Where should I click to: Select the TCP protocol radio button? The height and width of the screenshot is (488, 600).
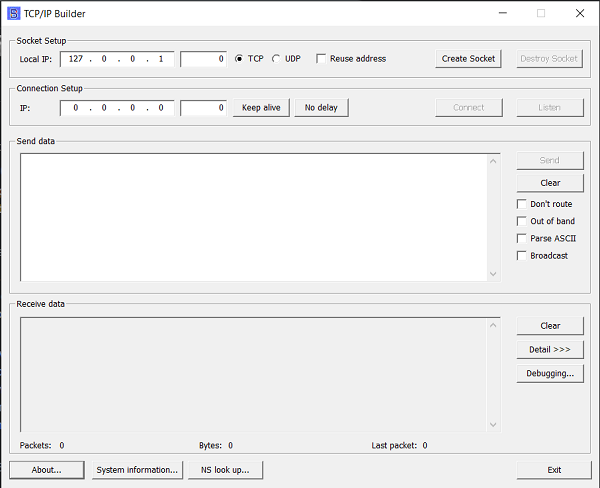239,59
